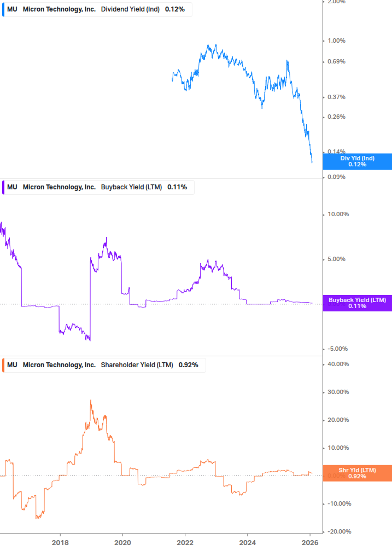Click the purple Buyback Yield axis tag
The height and width of the screenshot is (550, 392).
tap(357, 303)
